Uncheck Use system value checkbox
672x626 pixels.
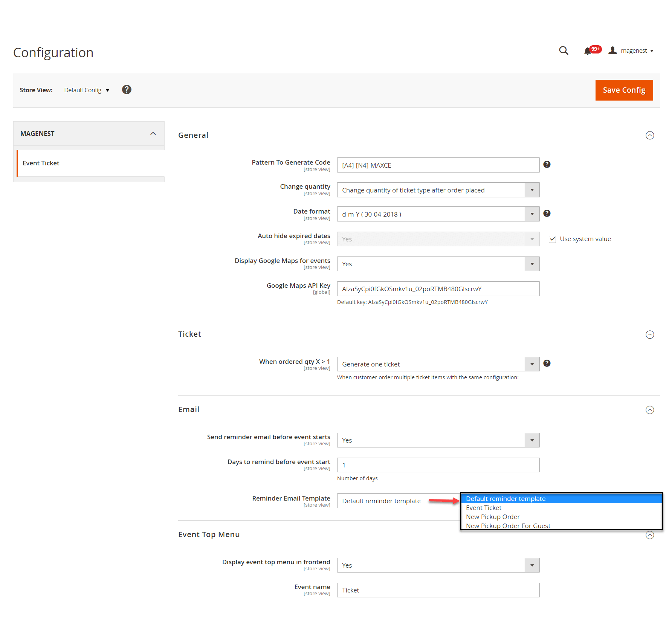pyautogui.click(x=553, y=239)
